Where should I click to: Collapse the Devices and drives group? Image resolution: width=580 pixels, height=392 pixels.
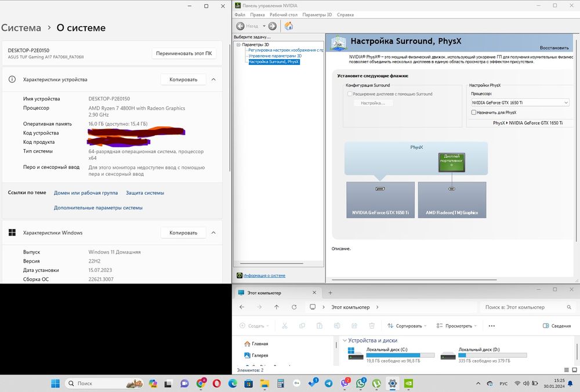coord(345,340)
